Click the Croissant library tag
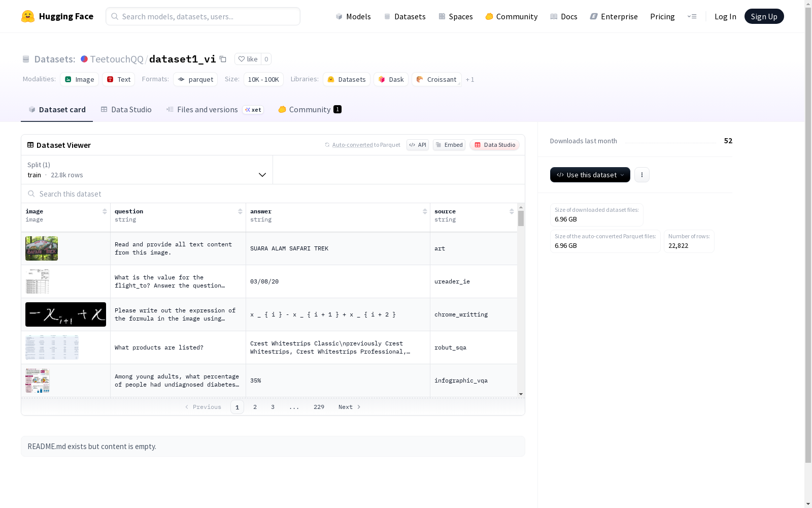Screen dimensions: 812x508 437,79
